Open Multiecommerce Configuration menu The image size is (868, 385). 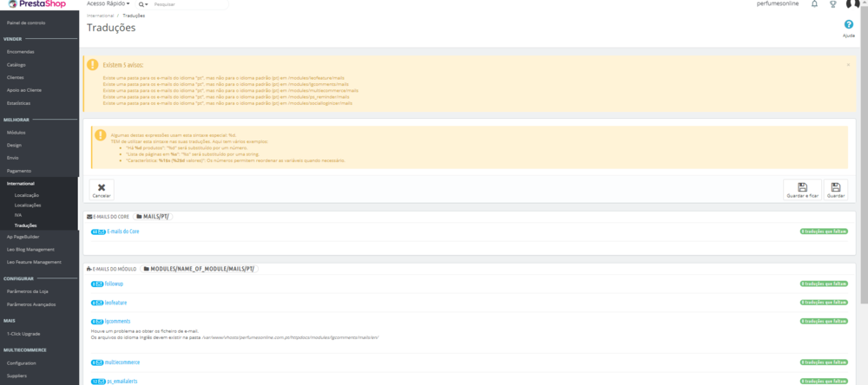[21, 363]
